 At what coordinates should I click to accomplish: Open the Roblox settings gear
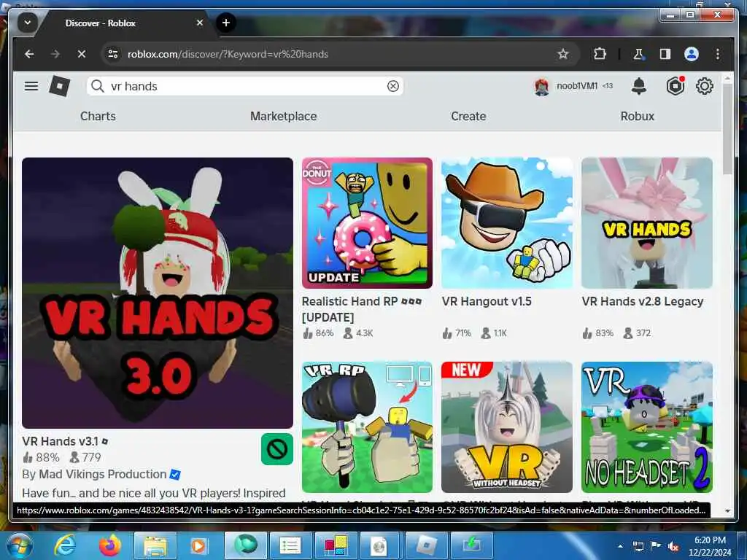[x=705, y=86]
